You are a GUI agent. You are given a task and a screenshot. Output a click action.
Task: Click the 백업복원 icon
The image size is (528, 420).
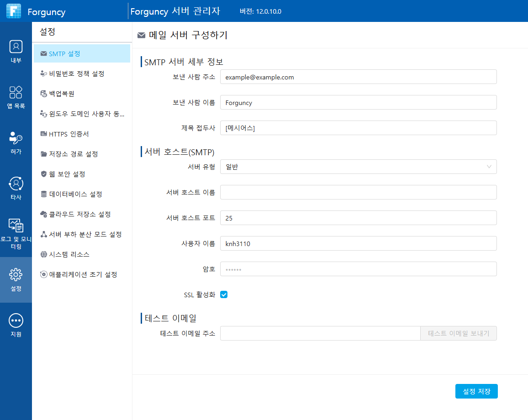[43, 94]
